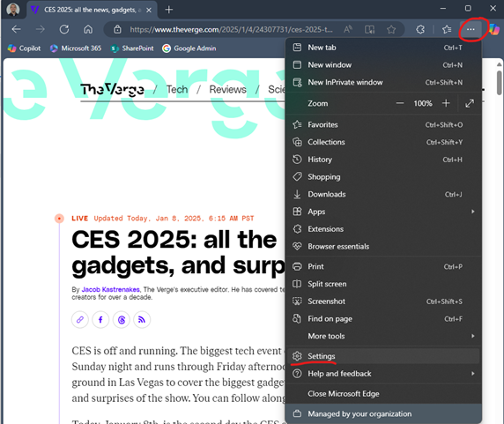Click Settings and more three-dot button

[x=471, y=30]
